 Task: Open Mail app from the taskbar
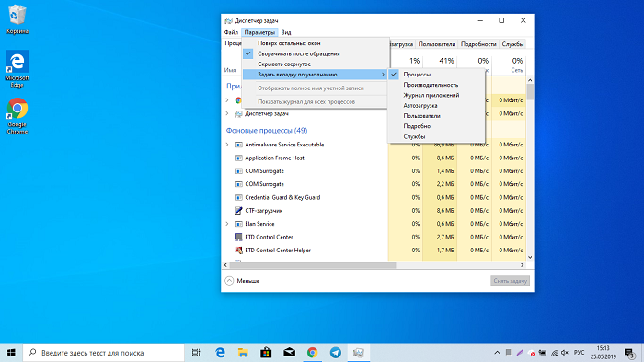click(290, 353)
